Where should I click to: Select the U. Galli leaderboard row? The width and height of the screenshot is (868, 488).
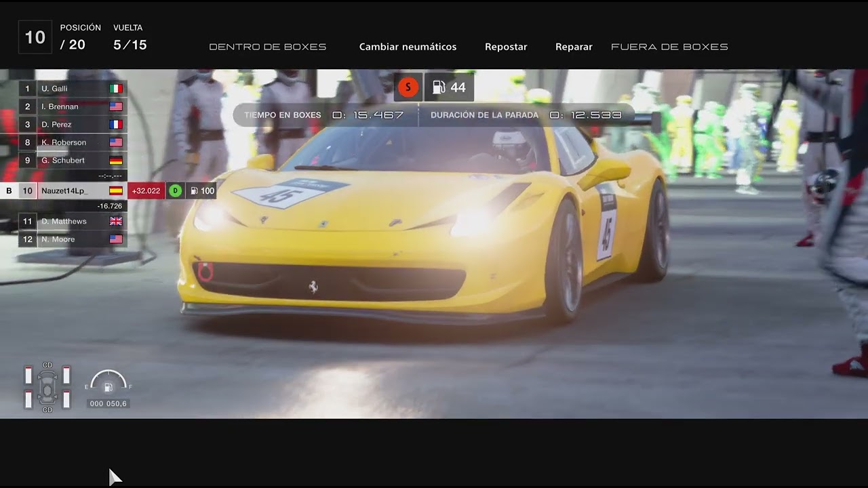pos(73,89)
